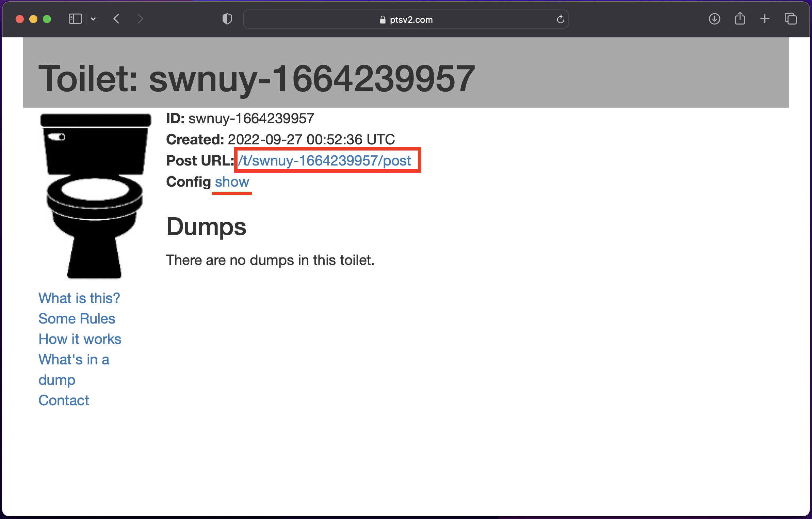812x519 pixels.
Task: Show Safari downloads
Action: pos(714,19)
